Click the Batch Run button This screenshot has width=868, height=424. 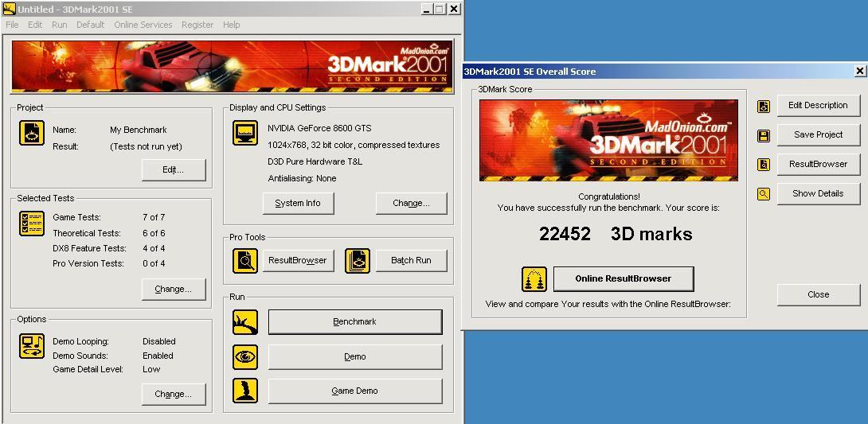tap(411, 260)
